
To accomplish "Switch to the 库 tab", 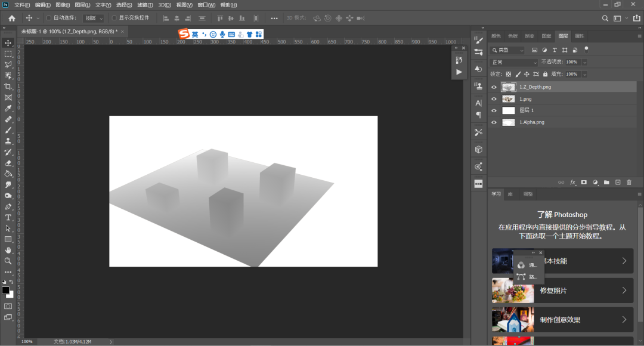I will pyautogui.click(x=510, y=194).
